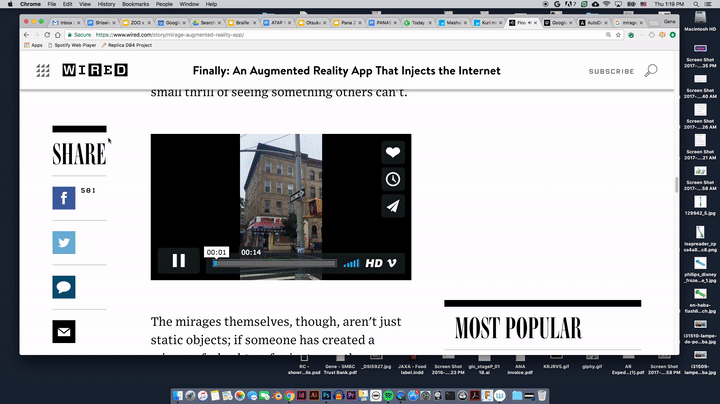This screenshot has height=404, width=720.
Task: Share article via email envelope icon
Action: (x=64, y=331)
